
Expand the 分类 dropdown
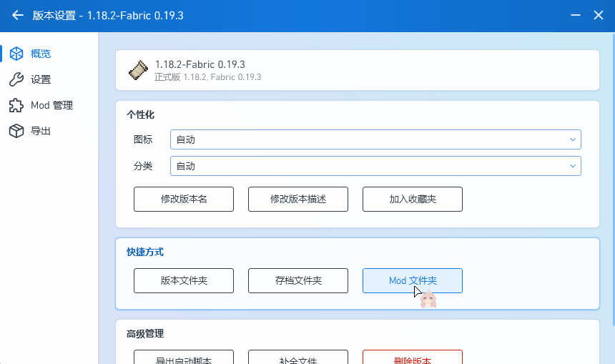(375, 167)
